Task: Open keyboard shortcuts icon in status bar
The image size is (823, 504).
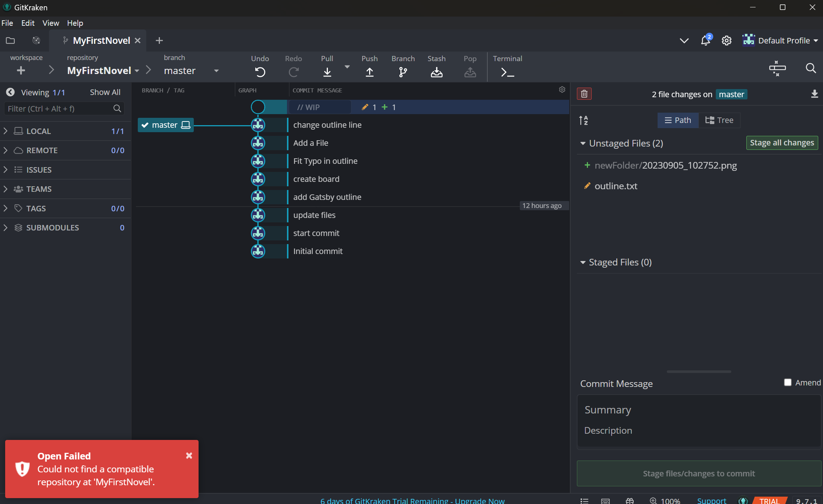Action: [605, 501]
